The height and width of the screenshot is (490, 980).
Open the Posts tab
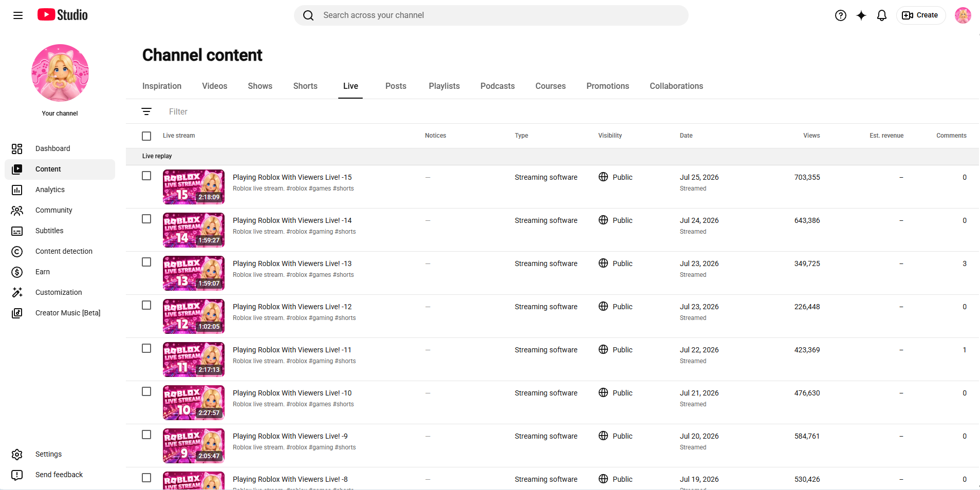coord(396,86)
